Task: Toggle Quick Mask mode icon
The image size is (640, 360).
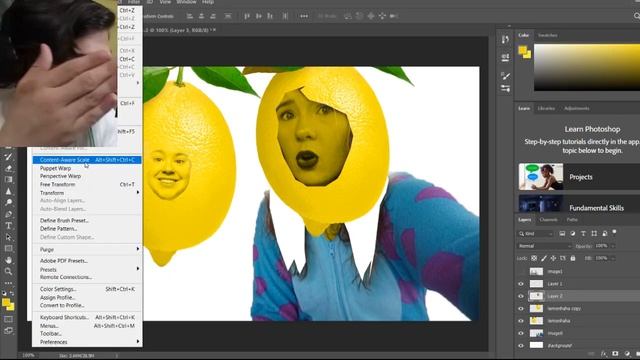Action: pos(8,319)
